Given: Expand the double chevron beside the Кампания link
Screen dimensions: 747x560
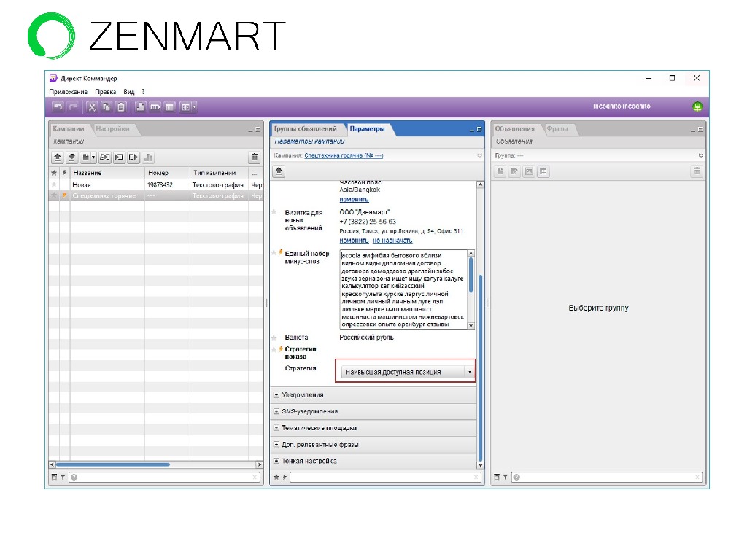Looking at the screenshot, I should click(479, 155).
